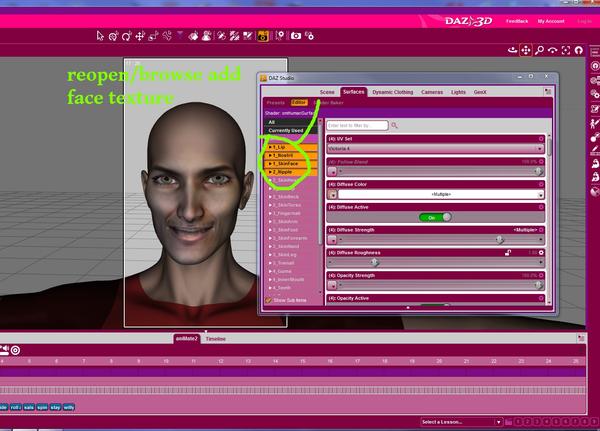This screenshot has height=431, width=600.
Task: Click the target circle icon at timeline left
Action: pos(15,350)
